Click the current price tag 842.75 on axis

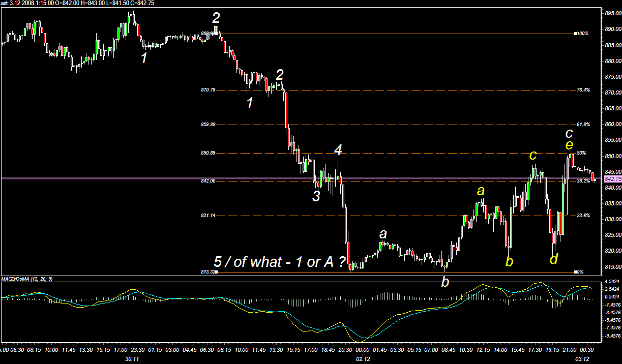click(612, 179)
